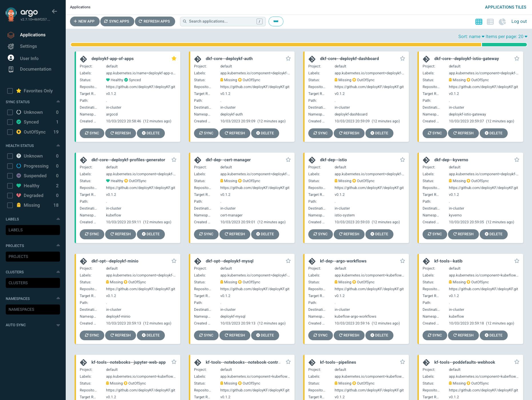
Task: Star the dkf-dep--kyverno application
Action: click(x=517, y=160)
